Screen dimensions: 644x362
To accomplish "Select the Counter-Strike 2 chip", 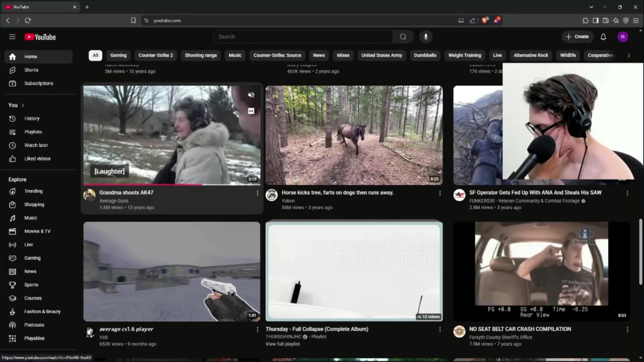I will [x=155, y=55].
